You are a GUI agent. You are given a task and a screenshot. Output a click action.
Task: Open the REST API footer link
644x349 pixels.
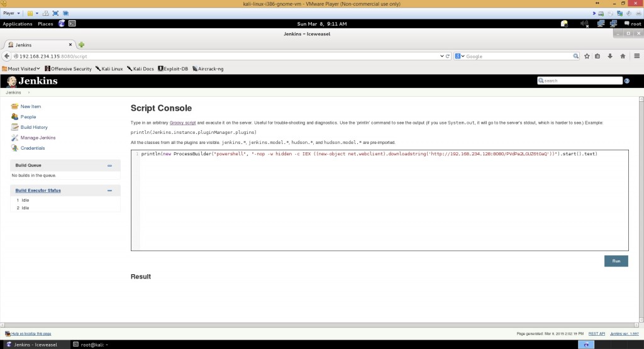(596, 334)
